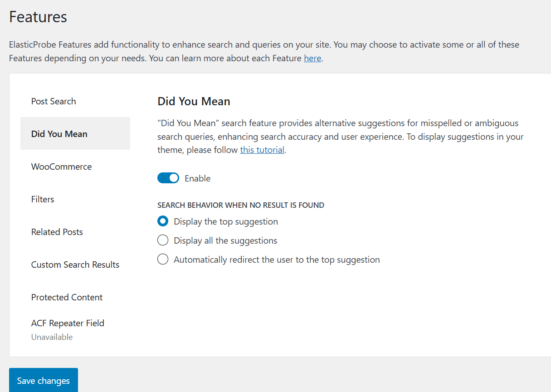Click the 'Unavailable' label under ACF Repeater Field
The height and width of the screenshot is (392, 551).
52,337
